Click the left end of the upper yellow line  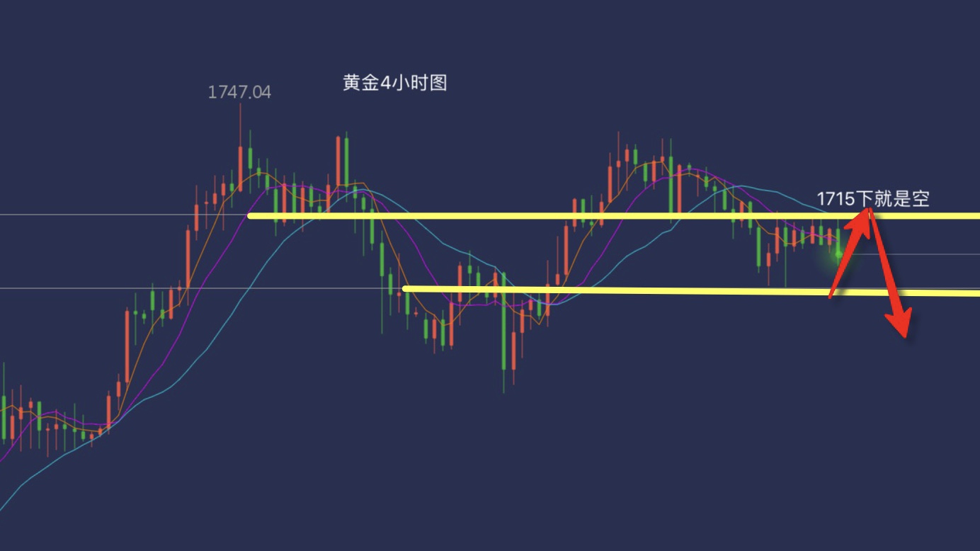[x=250, y=215]
